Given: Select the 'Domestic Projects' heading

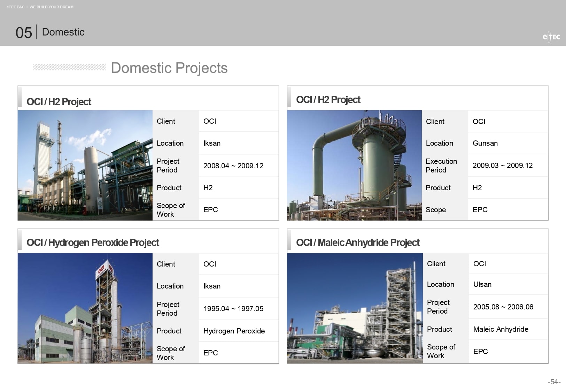Looking at the screenshot, I should pos(169,68).
